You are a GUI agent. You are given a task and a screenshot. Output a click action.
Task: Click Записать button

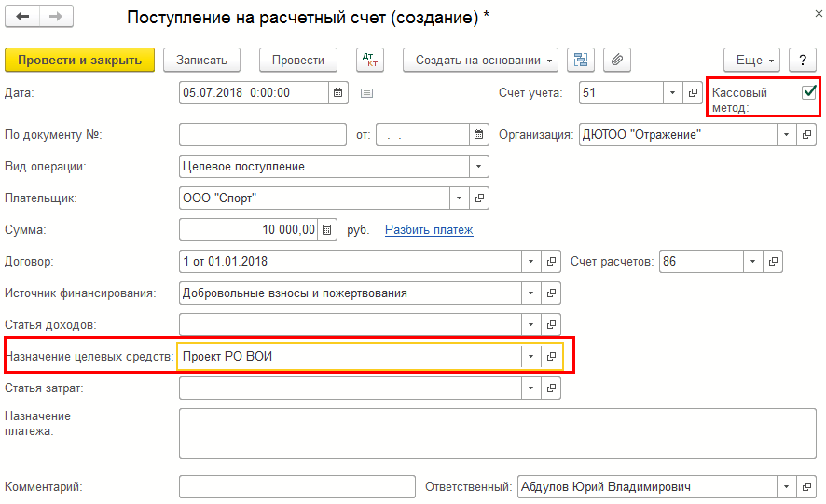pyautogui.click(x=201, y=60)
